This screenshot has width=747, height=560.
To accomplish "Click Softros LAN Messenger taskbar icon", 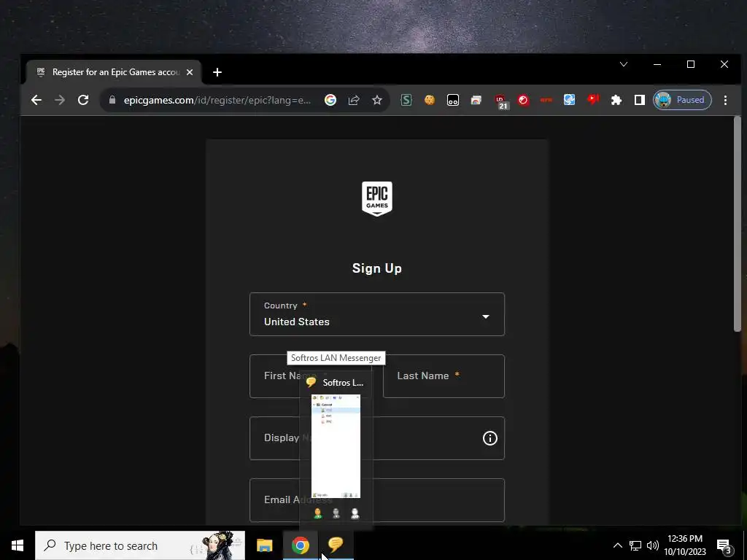I will [x=336, y=545].
